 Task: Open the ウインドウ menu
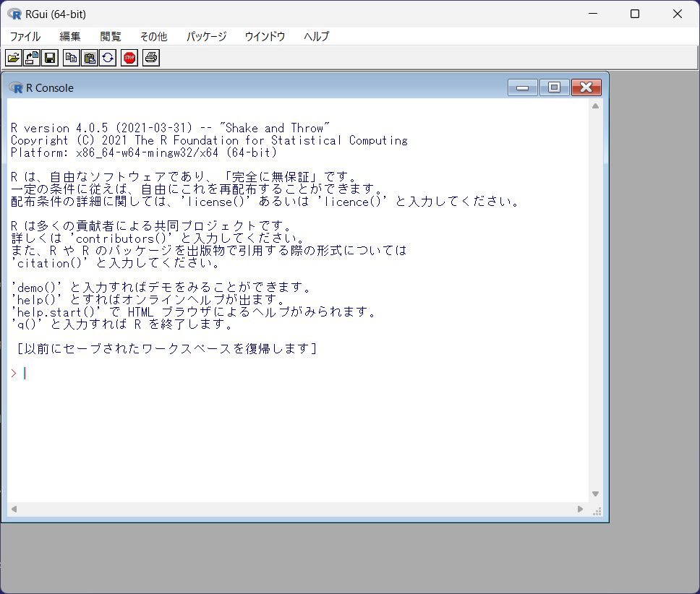coord(265,36)
